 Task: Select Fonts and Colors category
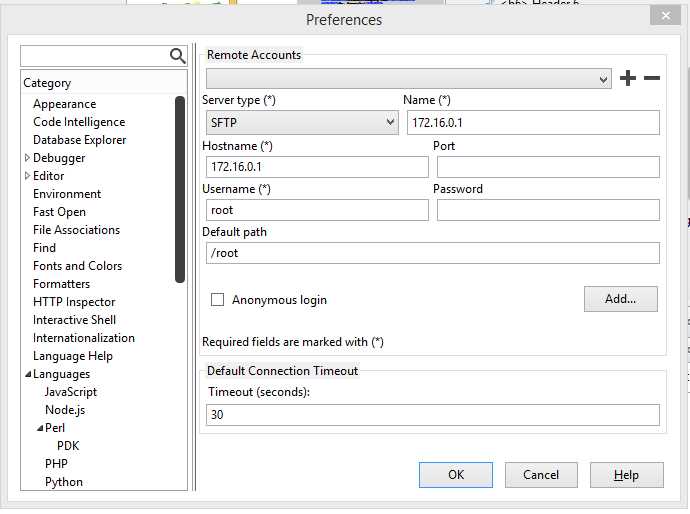pyautogui.click(x=77, y=266)
